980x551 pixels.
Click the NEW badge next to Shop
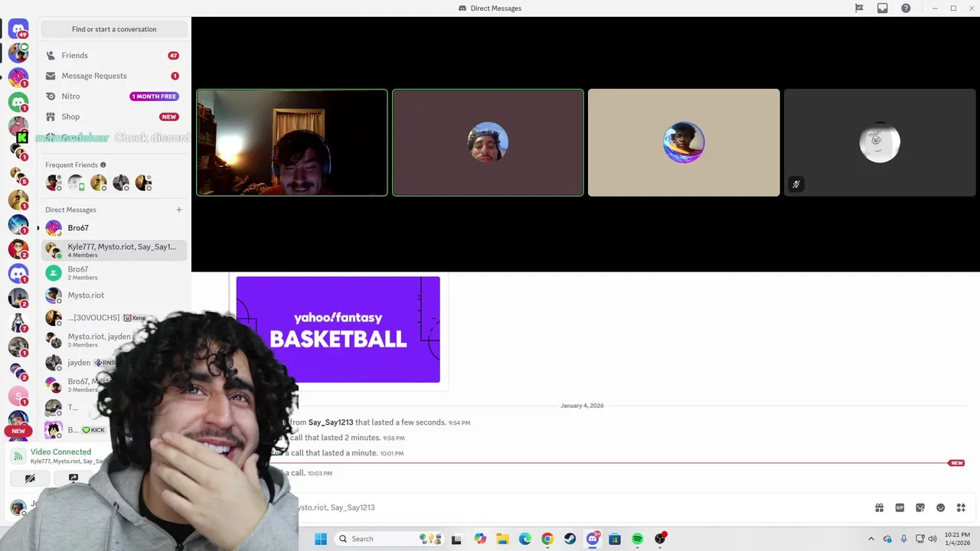[169, 117]
